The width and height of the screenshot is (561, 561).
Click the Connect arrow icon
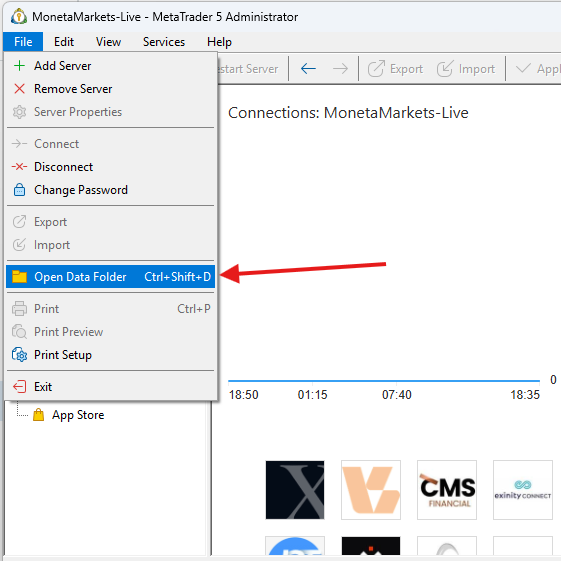pyautogui.click(x=19, y=144)
